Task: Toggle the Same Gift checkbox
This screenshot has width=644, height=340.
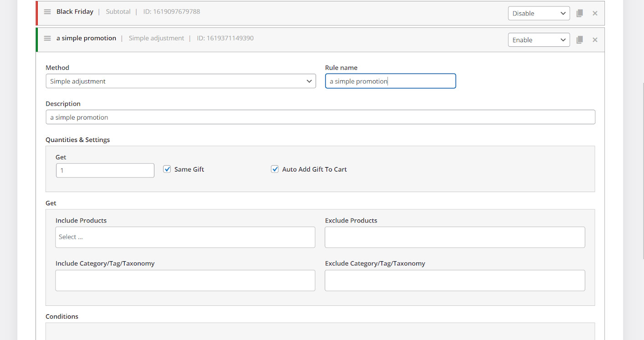Action: tap(167, 169)
